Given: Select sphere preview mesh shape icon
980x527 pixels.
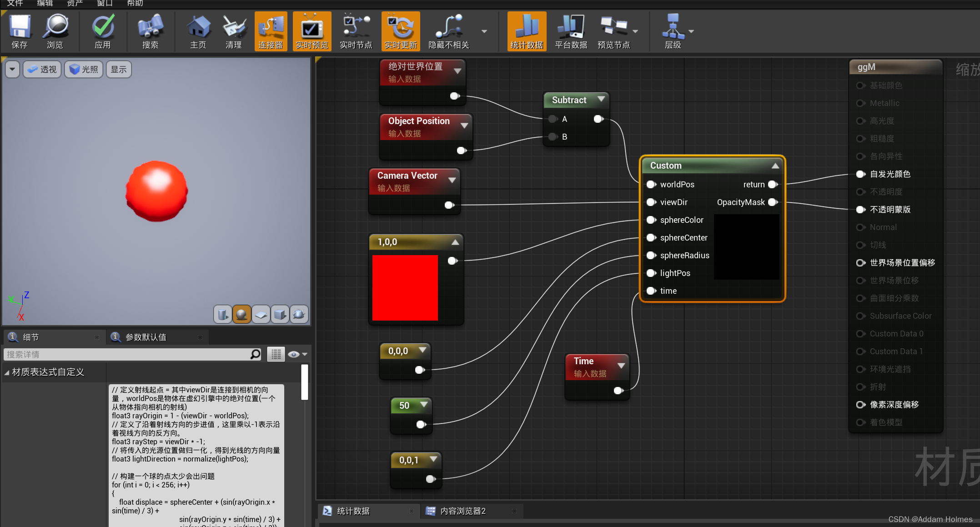Looking at the screenshot, I should 242,314.
